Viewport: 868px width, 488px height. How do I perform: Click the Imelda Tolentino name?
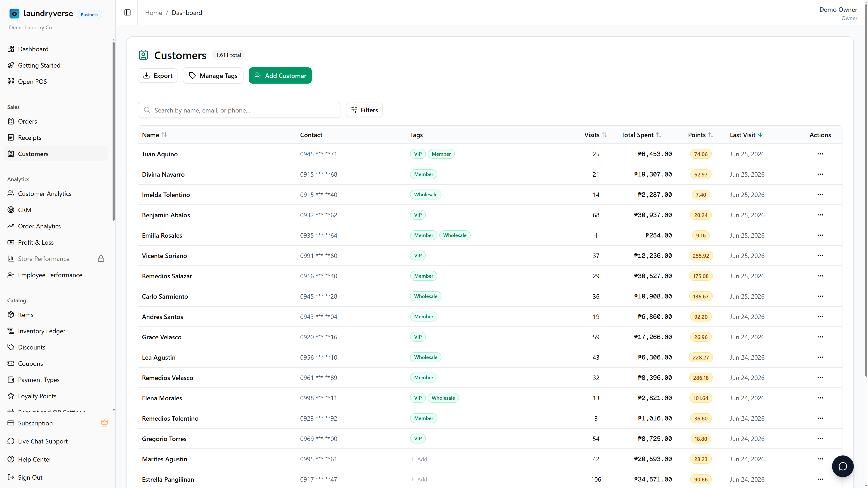[x=166, y=195]
